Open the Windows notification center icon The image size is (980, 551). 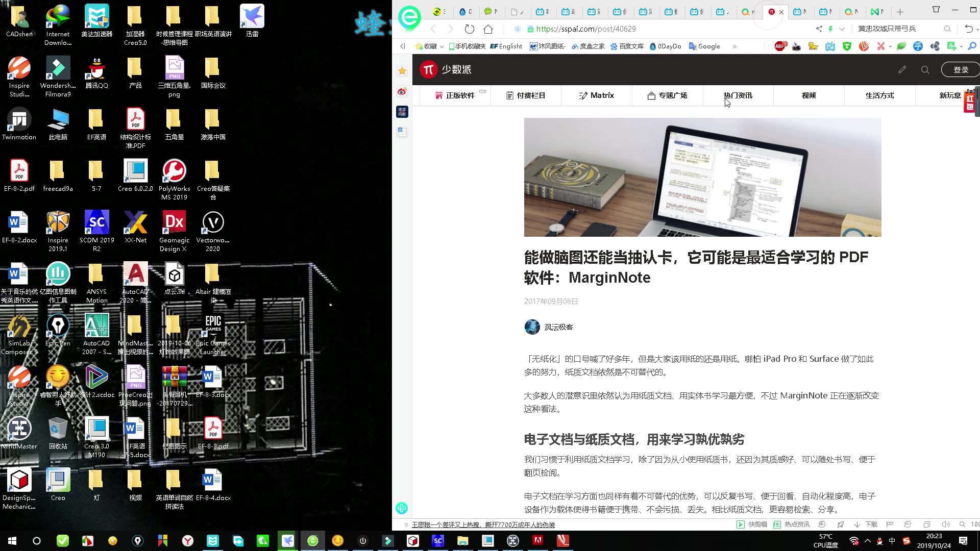point(963,541)
